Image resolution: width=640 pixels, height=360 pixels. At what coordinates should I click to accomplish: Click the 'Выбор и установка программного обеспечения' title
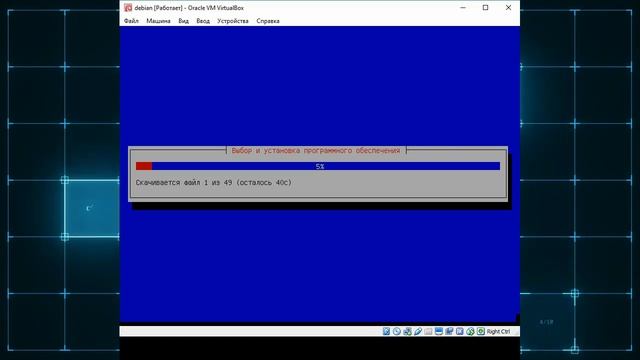point(316,151)
